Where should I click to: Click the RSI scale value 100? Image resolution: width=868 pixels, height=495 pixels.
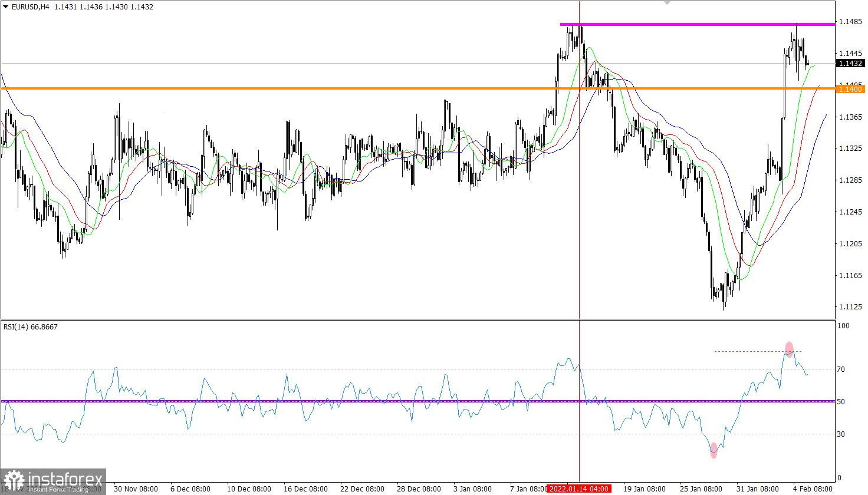(x=844, y=326)
